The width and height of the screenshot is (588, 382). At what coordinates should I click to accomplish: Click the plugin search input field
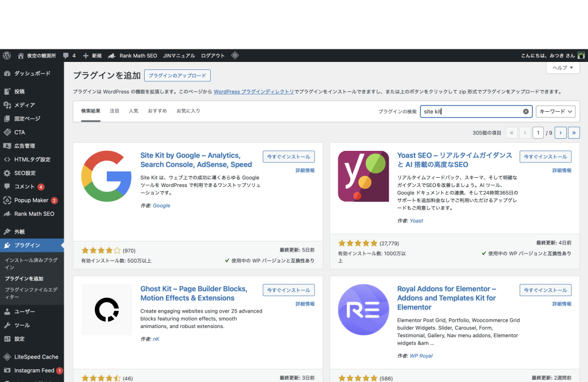point(471,112)
